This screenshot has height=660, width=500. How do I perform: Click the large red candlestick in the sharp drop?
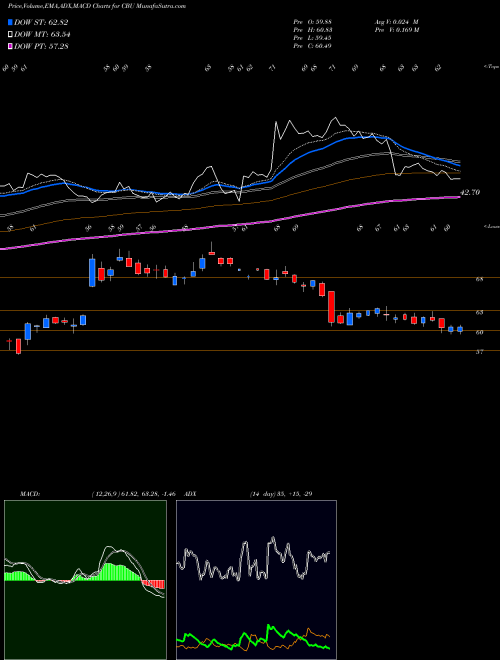tap(331, 307)
